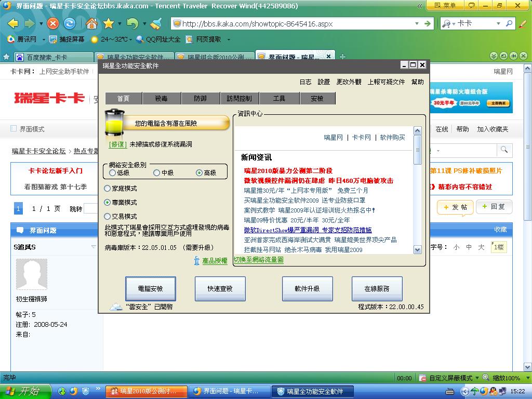Click the yellow star favorites icon
Screen dimensions: 532x399
click(108, 23)
